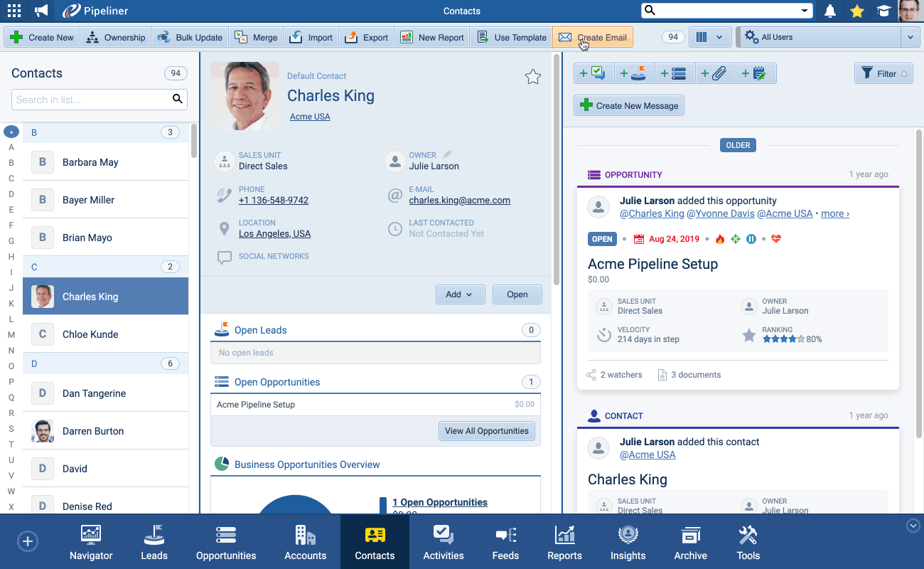The width and height of the screenshot is (924, 569).
Task: Expand the Add dropdown on contact card
Action: (460, 294)
